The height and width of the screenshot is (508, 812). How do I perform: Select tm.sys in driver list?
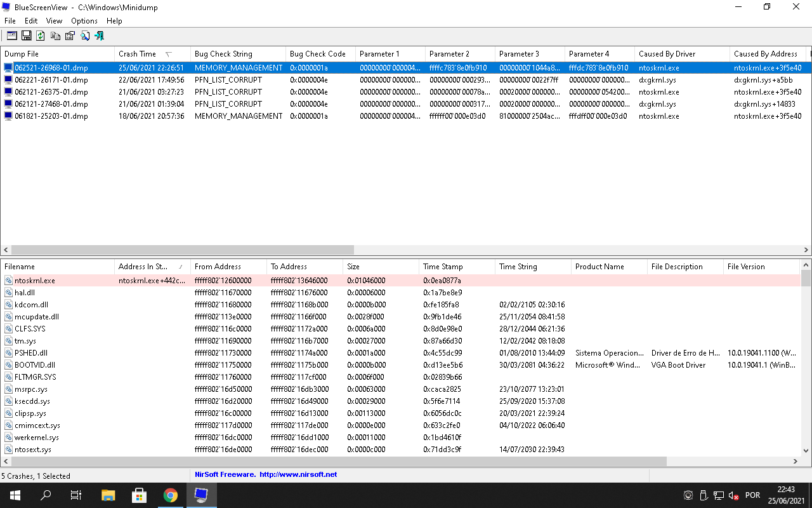pyautogui.click(x=401, y=341)
